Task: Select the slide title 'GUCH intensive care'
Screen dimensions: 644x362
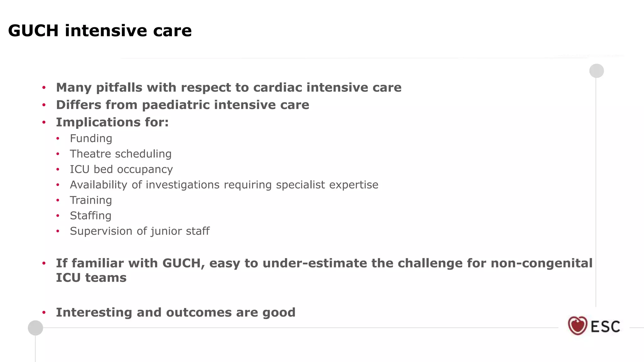Action: coord(100,31)
